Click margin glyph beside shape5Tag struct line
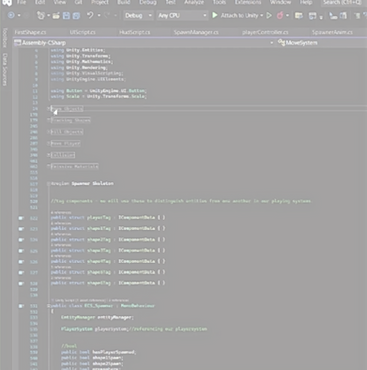367x370 pixels. 21,272
